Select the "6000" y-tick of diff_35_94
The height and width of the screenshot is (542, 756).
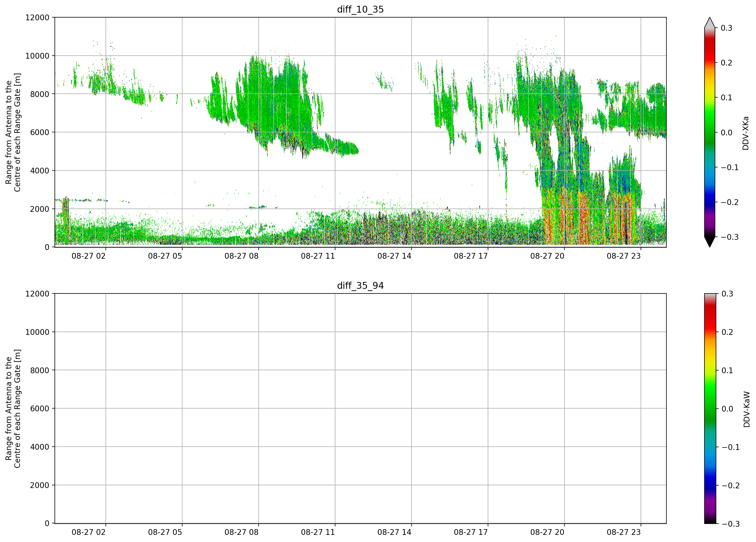click(x=40, y=408)
